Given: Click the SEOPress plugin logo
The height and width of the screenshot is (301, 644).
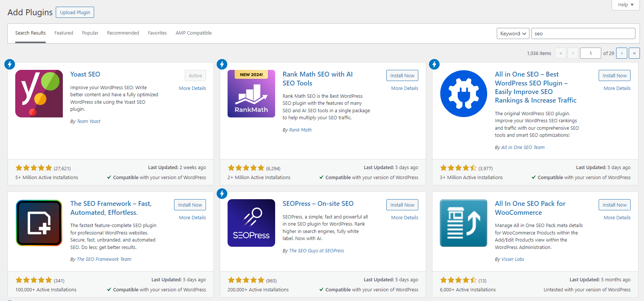Looking at the screenshot, I should pos(251,223).
